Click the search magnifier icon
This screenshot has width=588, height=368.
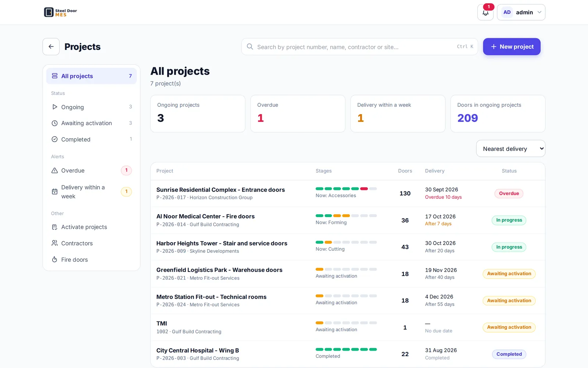pyautogui.click(x=250, y=47)
